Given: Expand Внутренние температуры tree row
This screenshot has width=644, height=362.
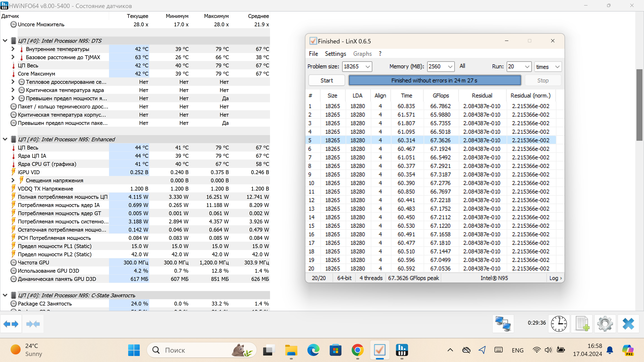Looking at the screenshot, I should point(13,49).
